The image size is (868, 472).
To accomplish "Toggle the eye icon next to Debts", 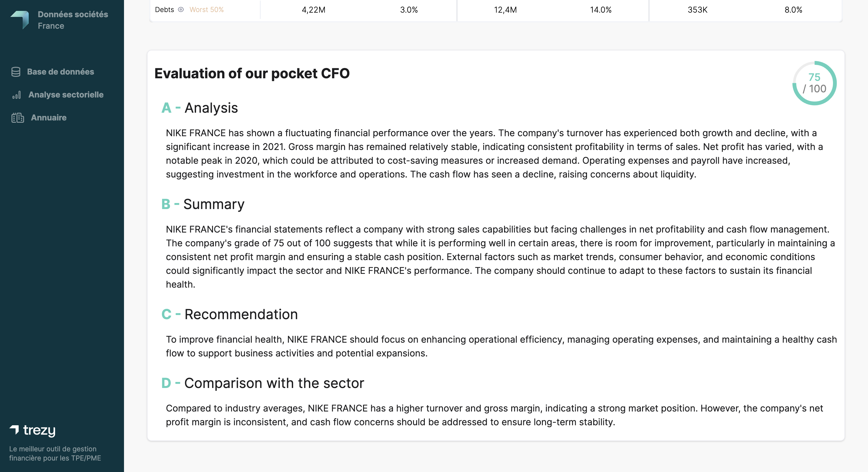I will click(181, 10).
